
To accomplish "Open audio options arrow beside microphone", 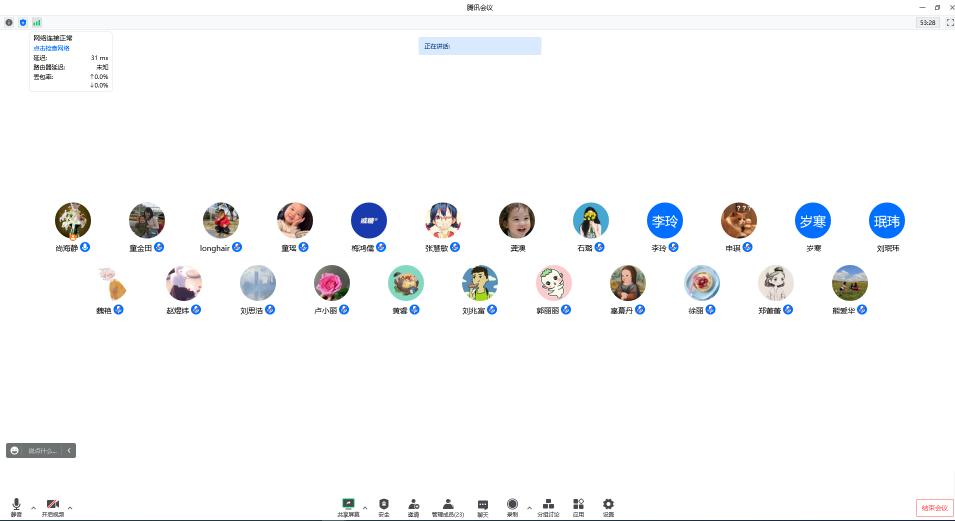I will pos(33,508).
